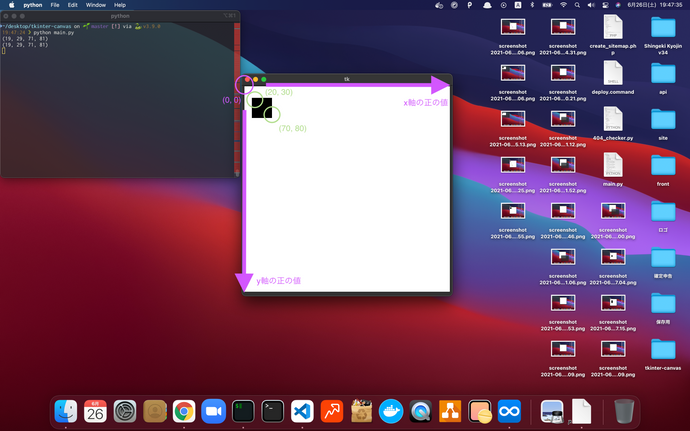Click the black rectangle on tk canvas

point(262,108)
